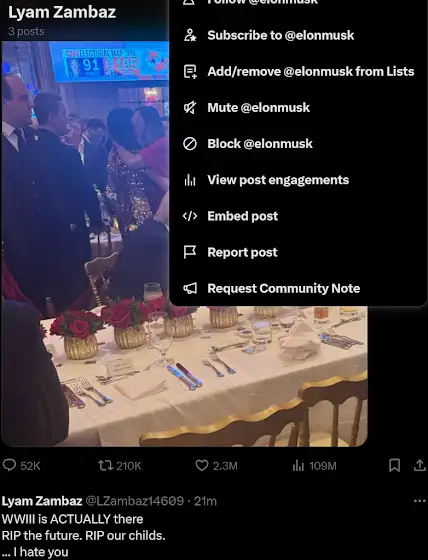Select Mute @elonmusk option
Image resolution: width=428 pixels, height=560 pixels.
pyautogui.click(x=298, y=108)
